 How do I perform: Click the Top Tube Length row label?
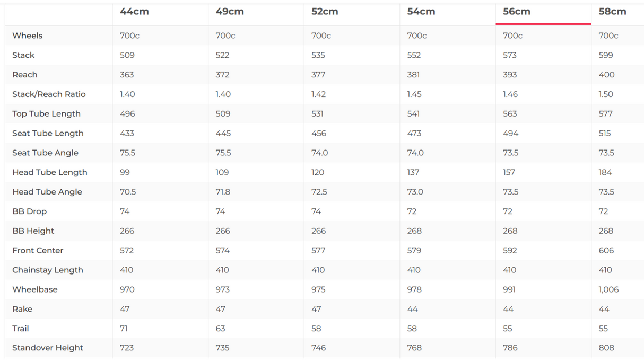47,114
